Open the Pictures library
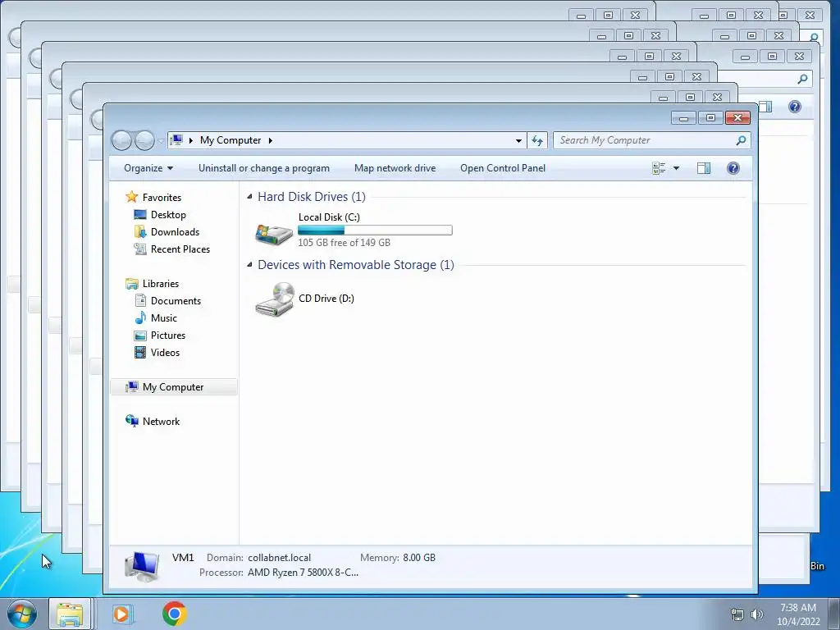This screenshot has height=630, width=840. pos(167,336)
